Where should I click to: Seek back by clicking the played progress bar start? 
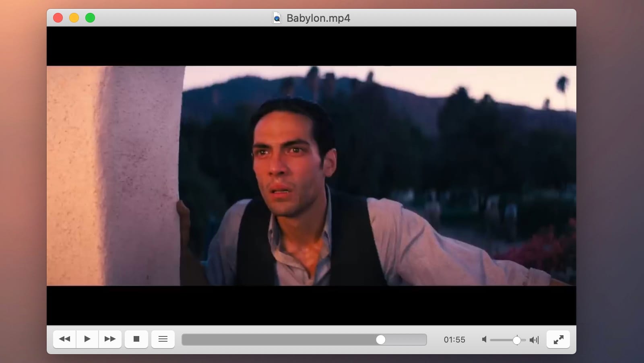pyautogui.click(x=189, y=340)
